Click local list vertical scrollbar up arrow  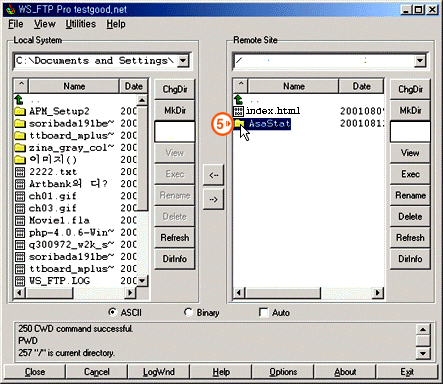pyautogui.click(x=142, y=100)
